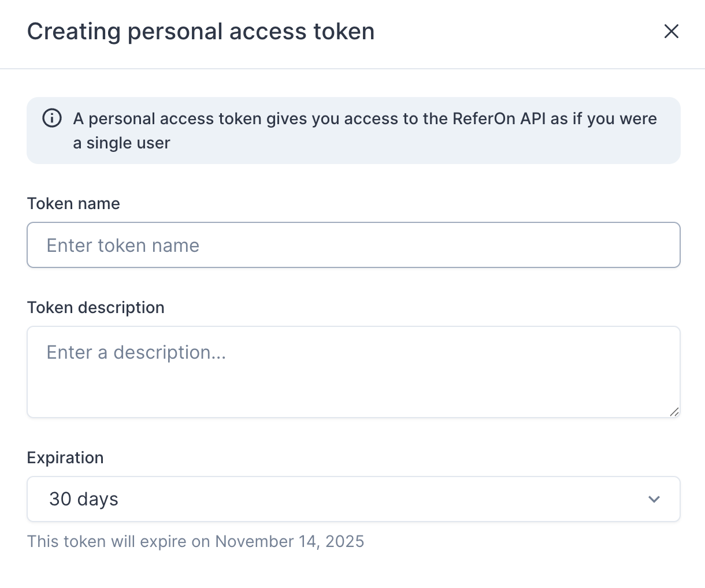Click the 'Enter token name' placeholder text
This screenshot has width=705, height=588.
[123, 245]
